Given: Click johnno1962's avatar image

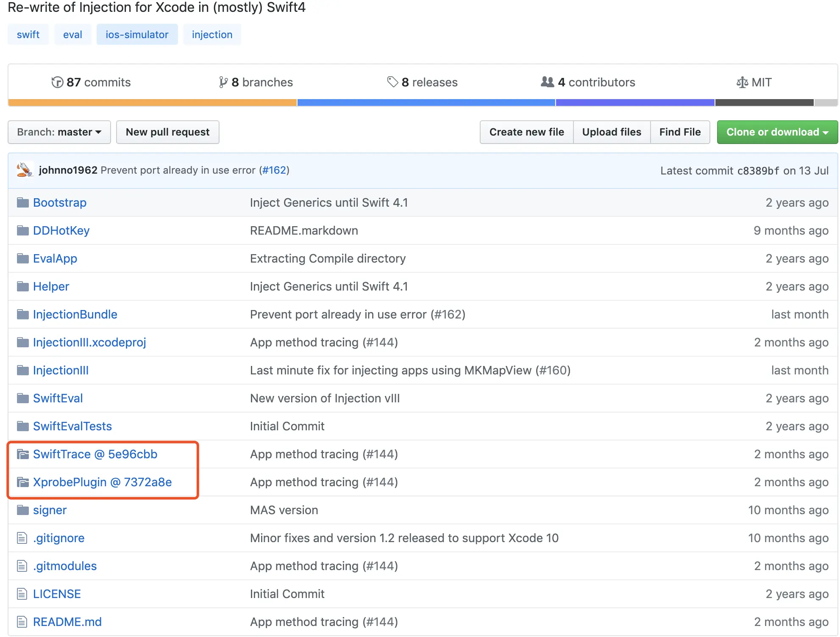Looking at the screenshot, I should 25,170.
